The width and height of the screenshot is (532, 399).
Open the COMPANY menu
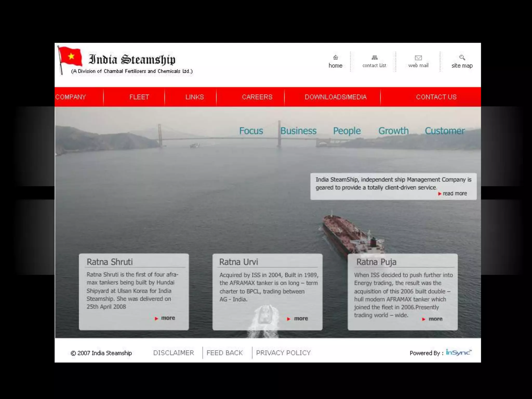point(71,97)
